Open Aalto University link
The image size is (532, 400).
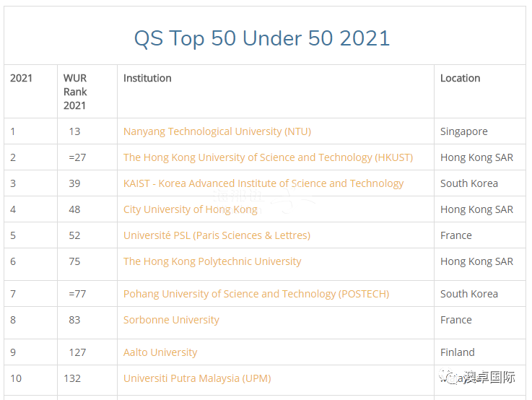tap(160, 352)
